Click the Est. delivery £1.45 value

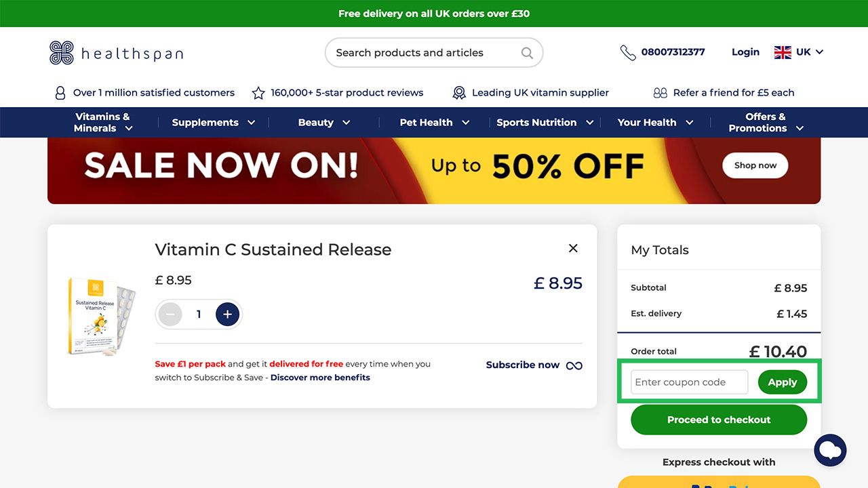click(x=792, y=314)
